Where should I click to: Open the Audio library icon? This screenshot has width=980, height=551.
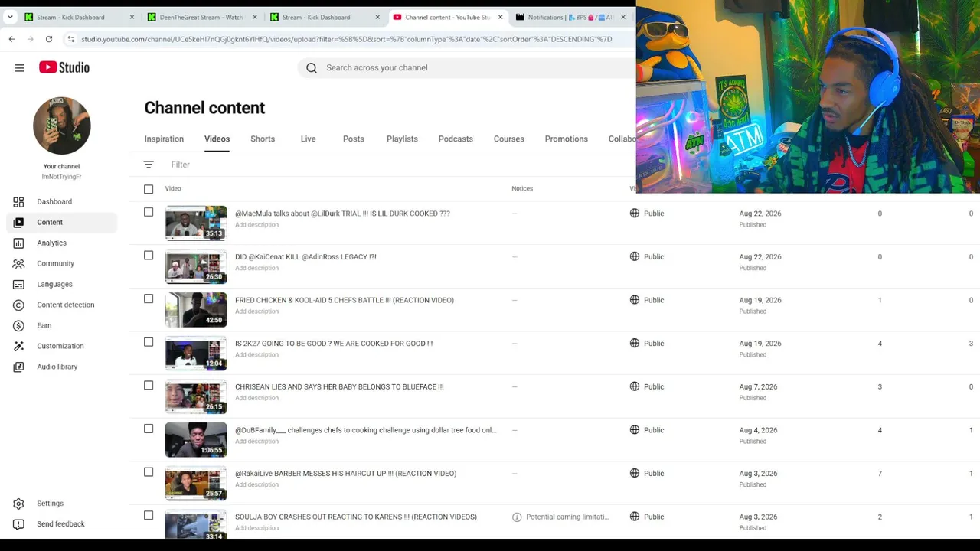[x=18, y=367]
